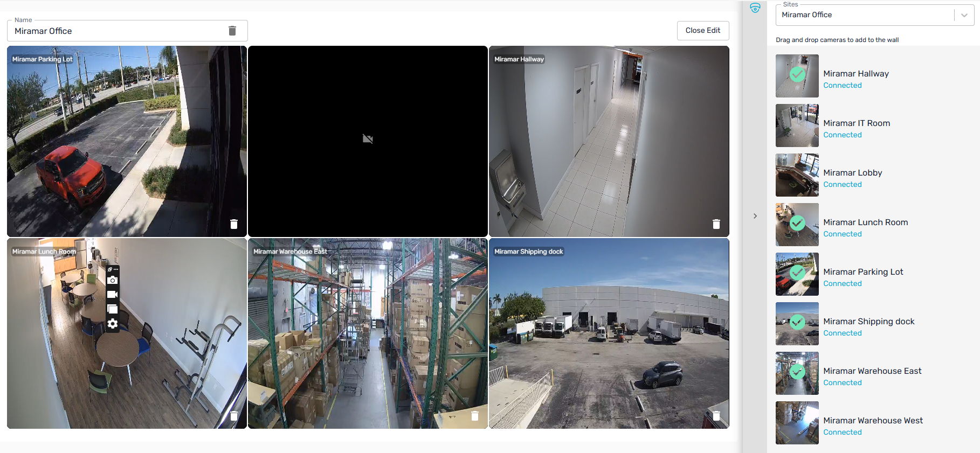Click Connected status under Miramar IT Room
Image resolution: width=980 pixels, height=453 pixels.
click(843, 135)
